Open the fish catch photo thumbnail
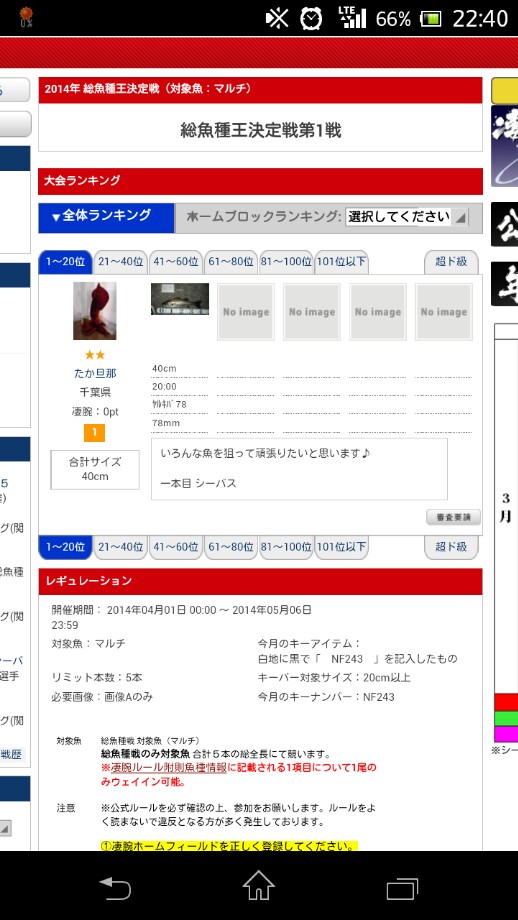Image resolution: width=518 pixels, height=920 pixels. 180,299
